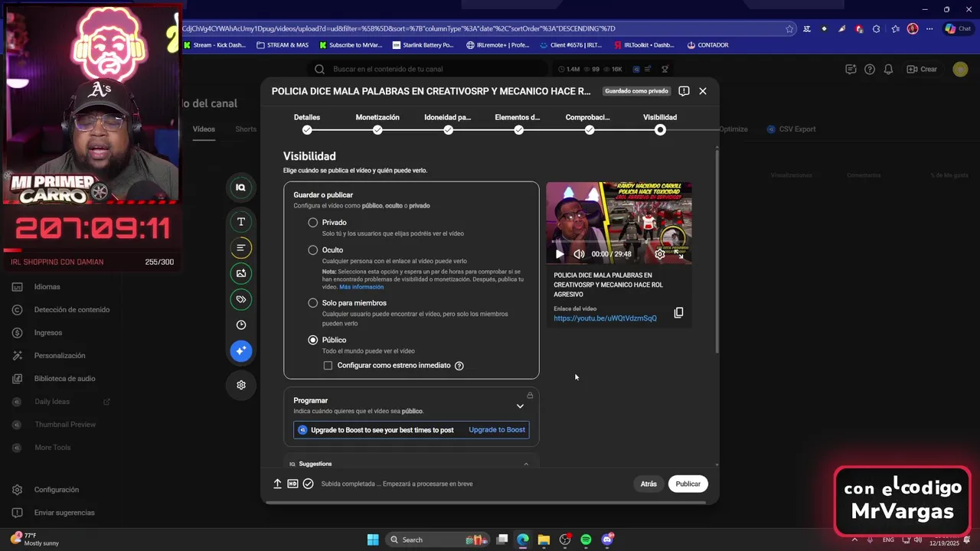
Task: Click the video thumbnail preview
Action: point(619,223)
